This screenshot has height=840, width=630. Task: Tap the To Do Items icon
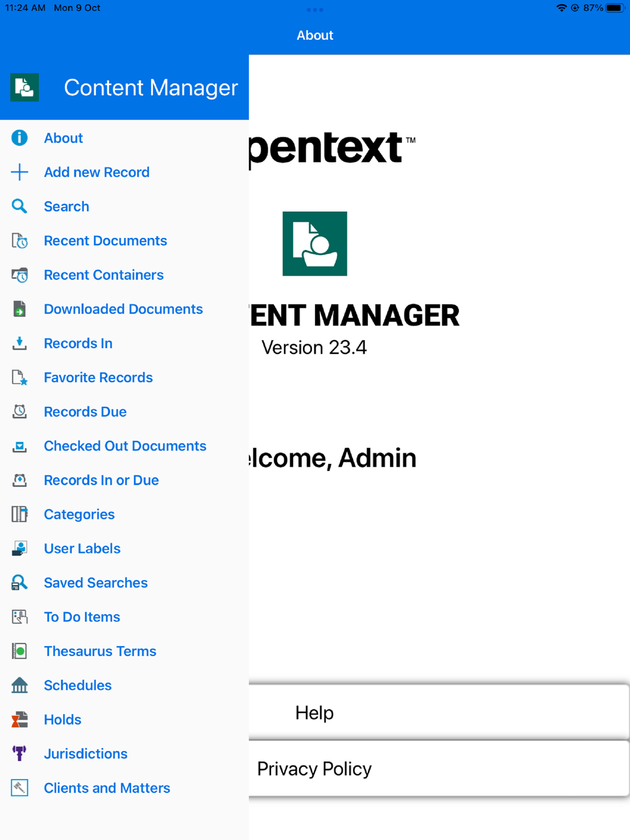(20, 617)
